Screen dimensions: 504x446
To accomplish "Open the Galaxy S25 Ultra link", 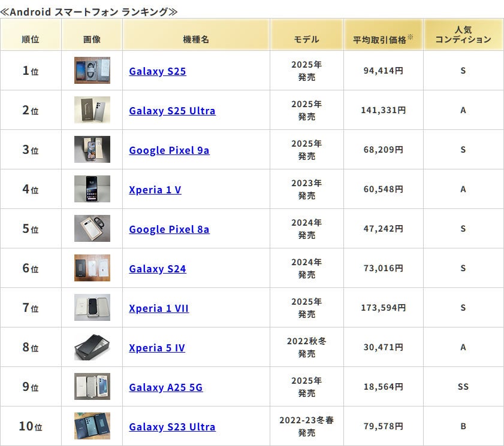I will click(172, 111).
